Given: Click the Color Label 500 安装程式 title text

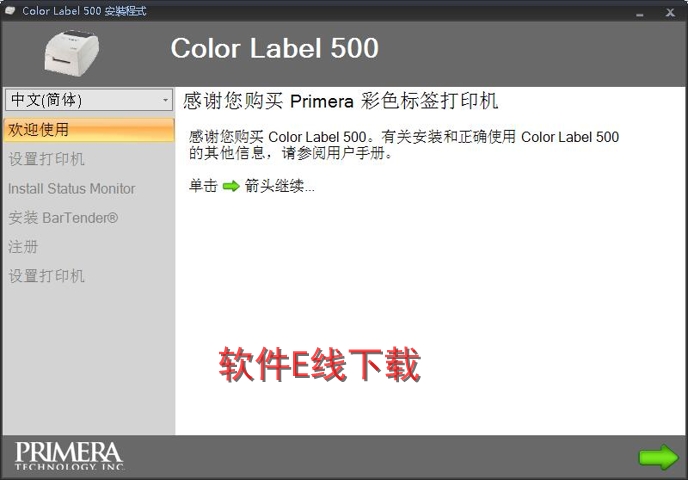Looking at the screenshot, I should coord(84,11).
